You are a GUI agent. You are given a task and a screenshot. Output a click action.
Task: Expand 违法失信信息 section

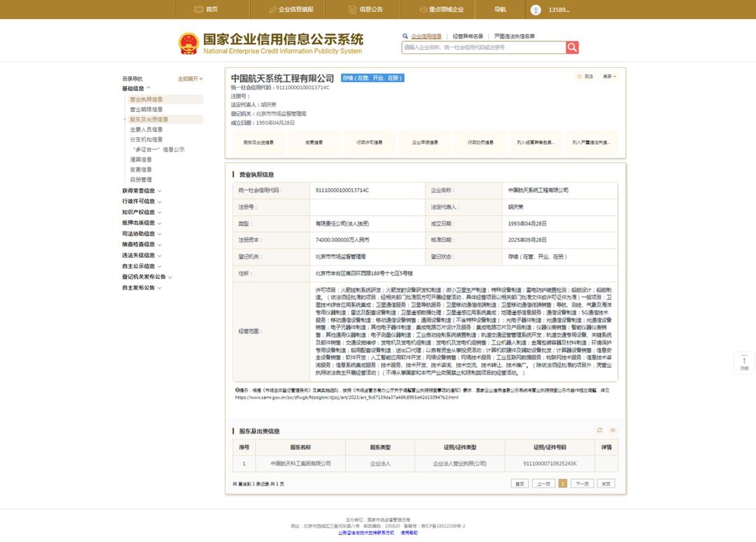141,255
